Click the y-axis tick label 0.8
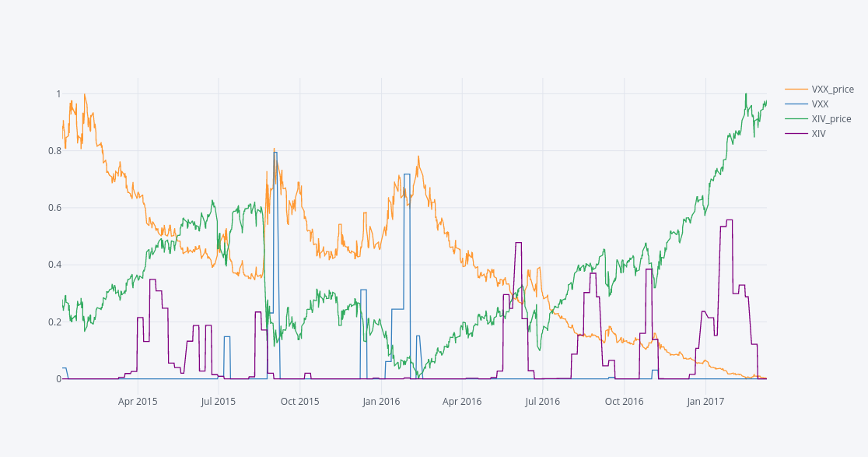This screenshot has height=457, width=868. [x=54, y=151]
